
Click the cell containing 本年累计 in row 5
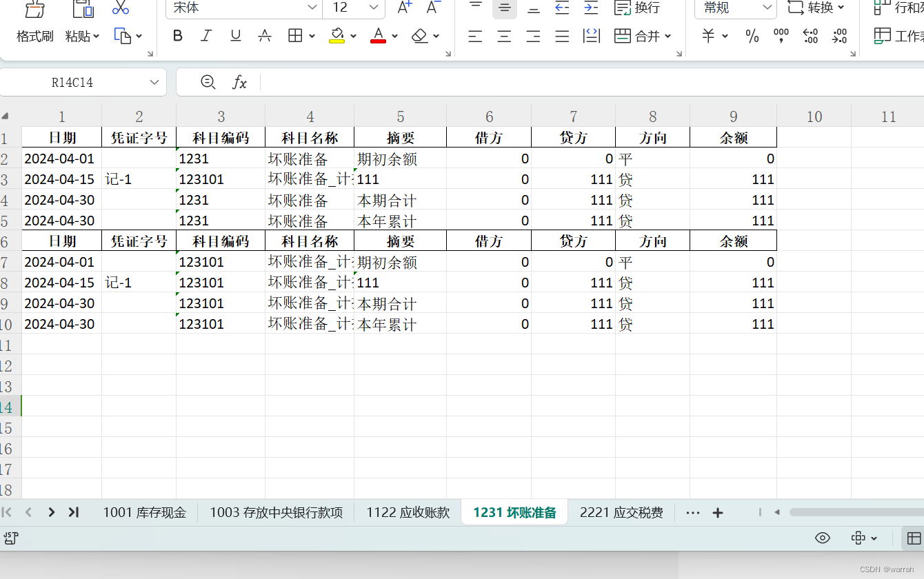[x=400, y=221]
